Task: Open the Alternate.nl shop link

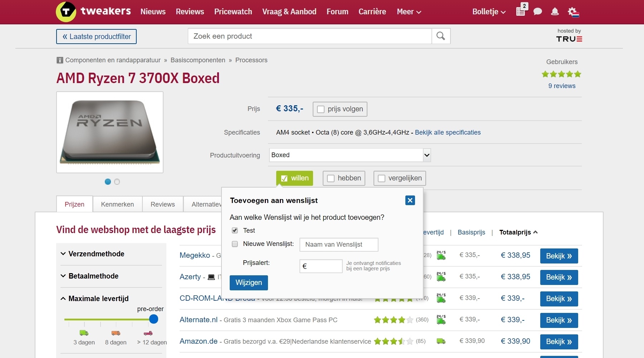Action: (199, 320)
